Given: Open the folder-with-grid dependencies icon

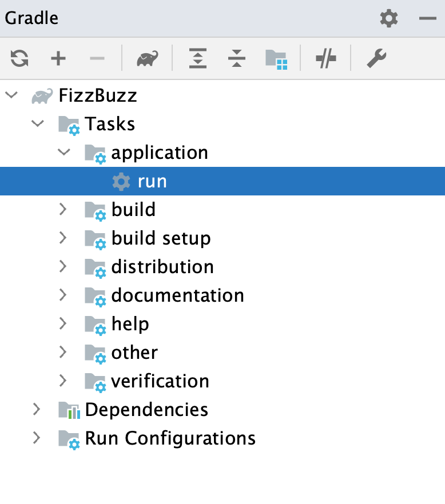Looking at the screenshot, I should click(x=276, y=59).
